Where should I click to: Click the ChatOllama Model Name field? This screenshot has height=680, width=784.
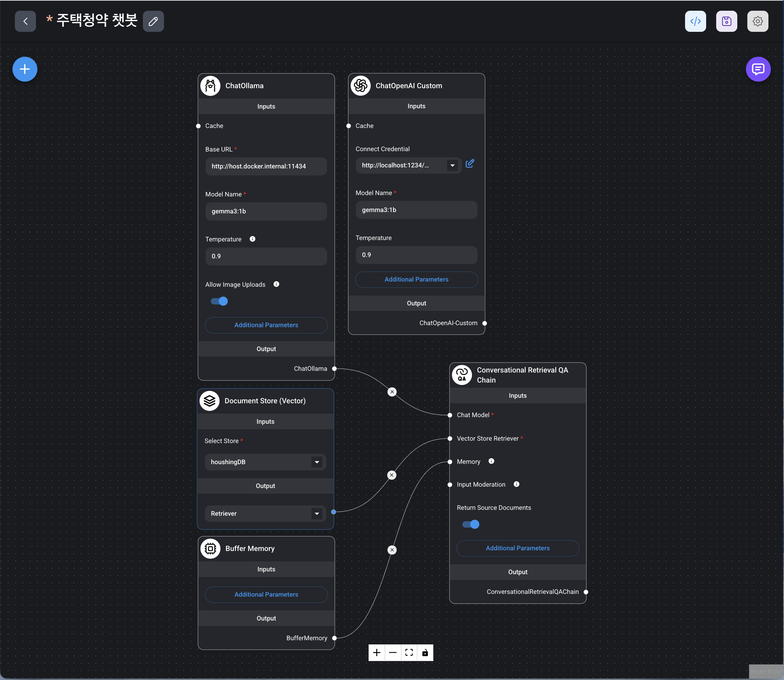coord(266,211)
